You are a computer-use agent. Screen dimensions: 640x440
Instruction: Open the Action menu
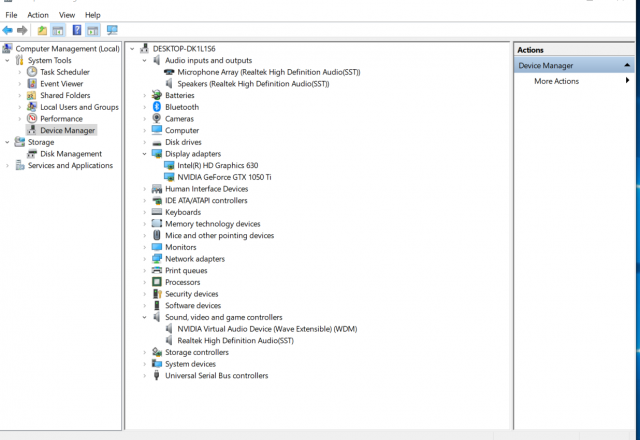(38, 15)
